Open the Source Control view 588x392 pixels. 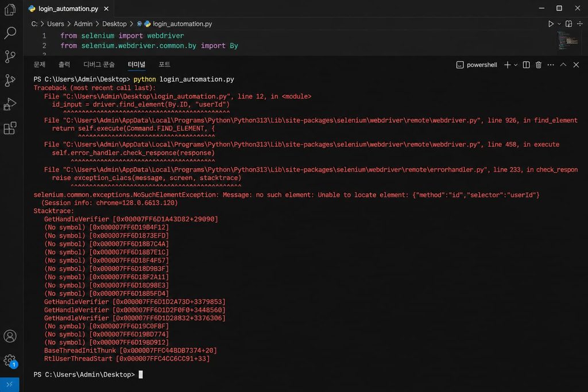[x=10, y=57]
